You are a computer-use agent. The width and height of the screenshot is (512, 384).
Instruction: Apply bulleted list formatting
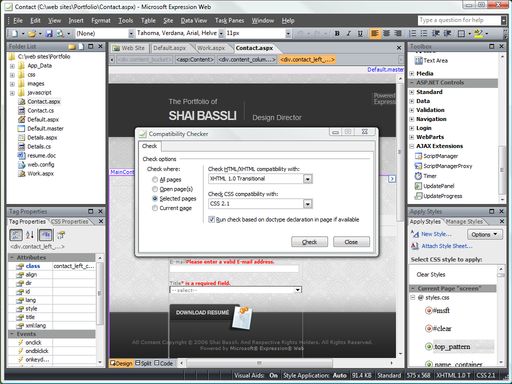click(424, 33)
